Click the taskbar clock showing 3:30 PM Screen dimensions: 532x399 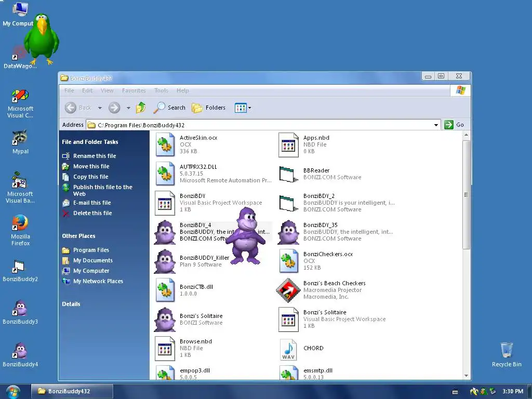click(513, 391)
